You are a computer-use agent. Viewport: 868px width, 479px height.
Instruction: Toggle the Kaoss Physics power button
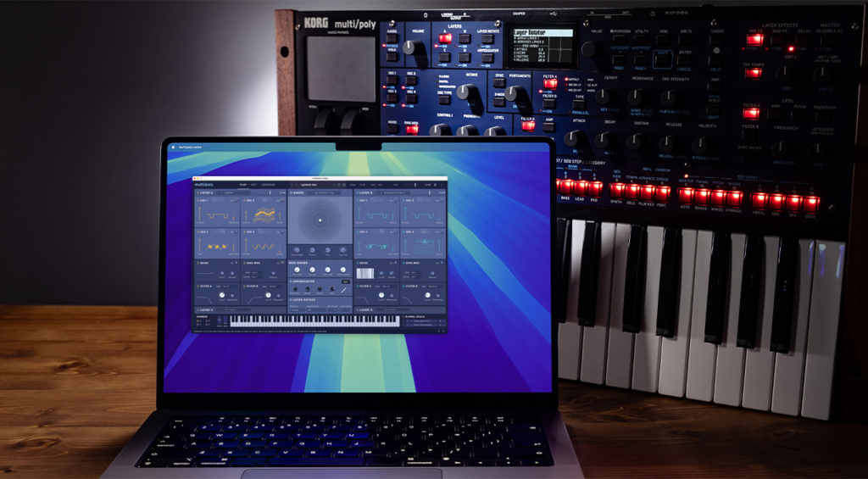point(291,192)
